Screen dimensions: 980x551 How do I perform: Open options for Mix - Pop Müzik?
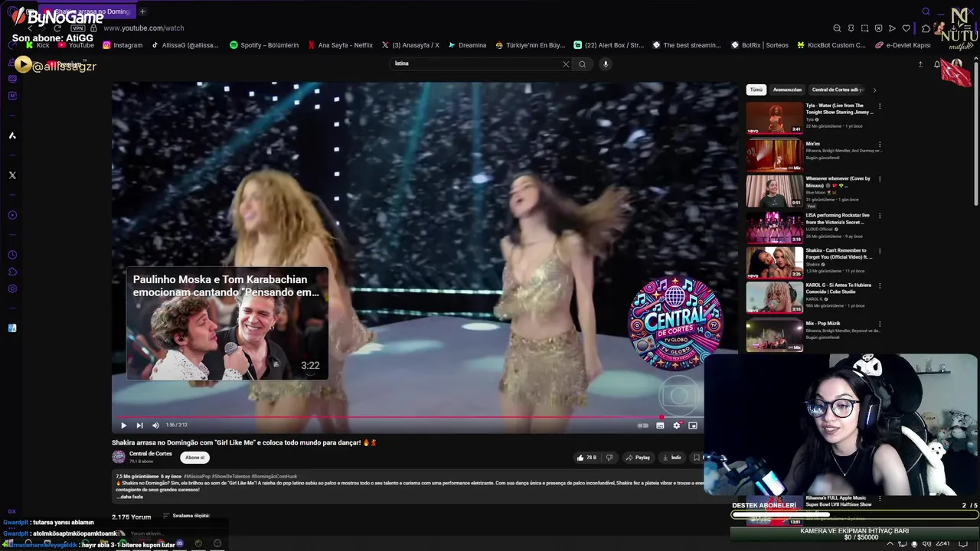coord(880,324)
